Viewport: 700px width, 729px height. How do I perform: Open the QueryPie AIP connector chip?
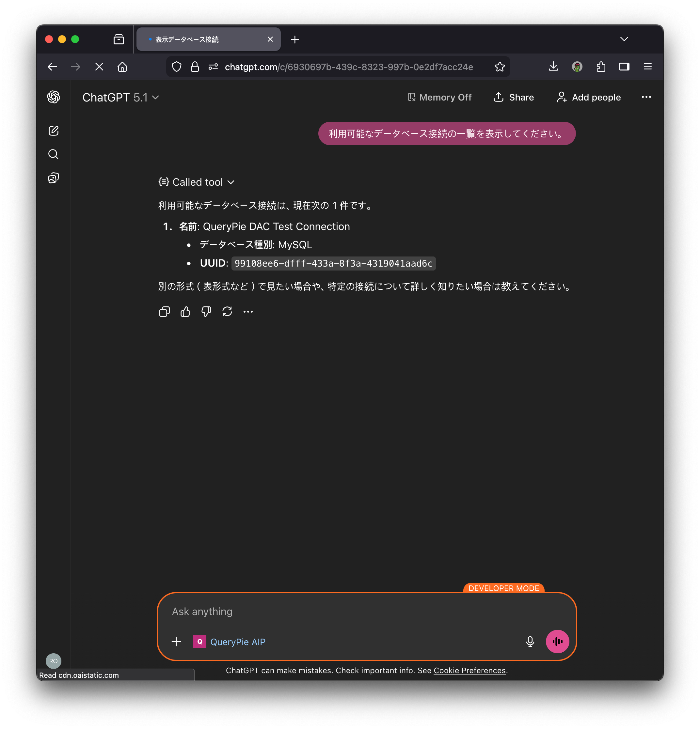[229, 642]
